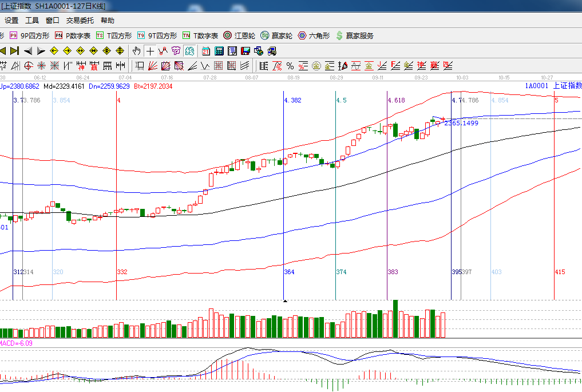Click the 赢家服务 button
This screenshot has width=582, height=392.
354,35
